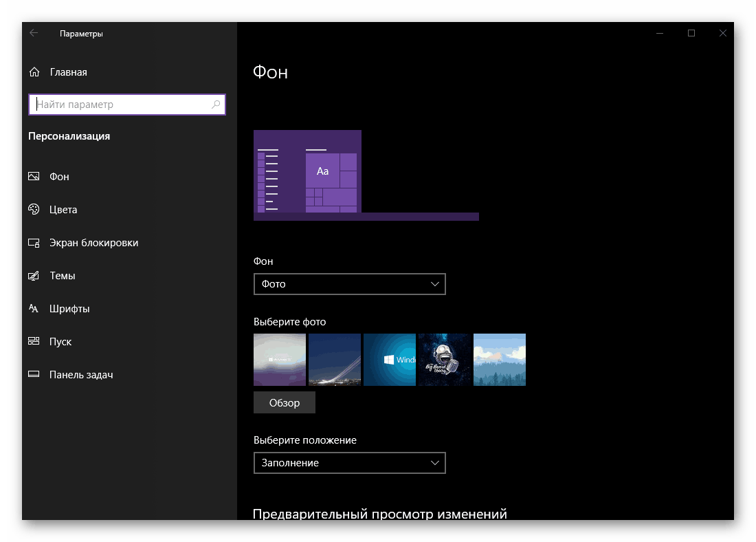The height and width of the screenshot is (542, 756).
Task: Click the magnifier icon in the search box
Action: [x=216, y=104]
